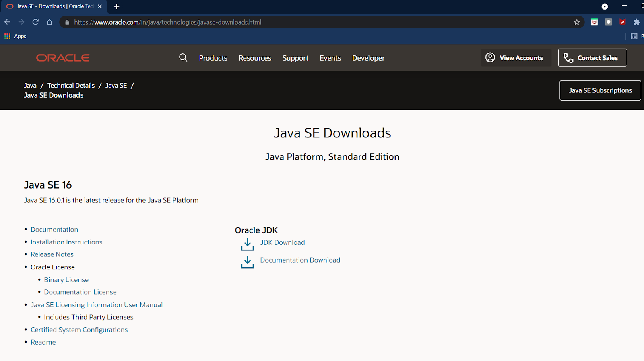Click the Java SE Subscriptions button
The width and height of the screenshot is (644, 361).
600,90
